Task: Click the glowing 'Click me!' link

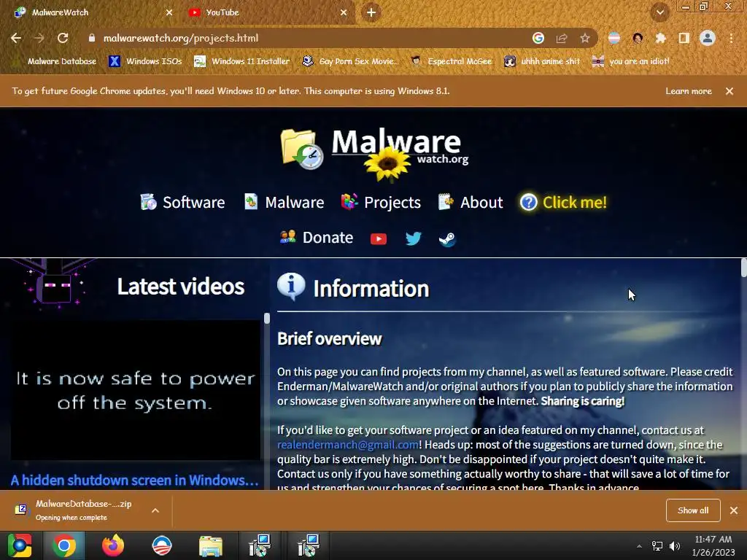Action: 564,203
